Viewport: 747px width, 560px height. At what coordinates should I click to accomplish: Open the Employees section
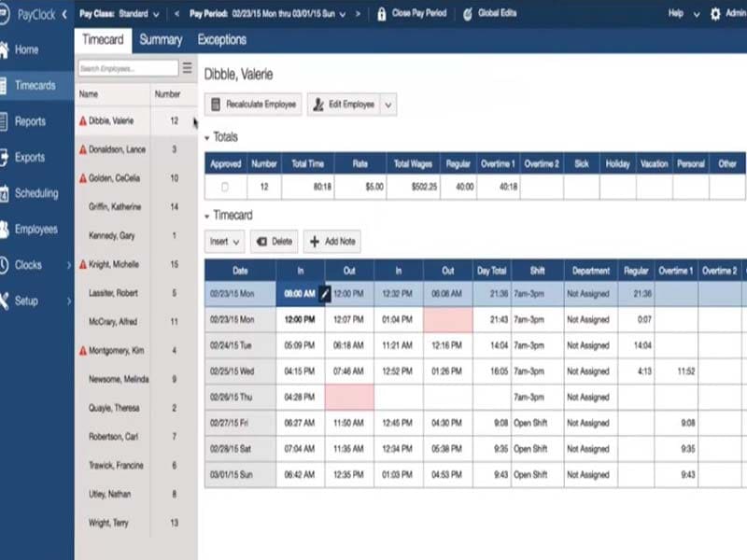38,229
